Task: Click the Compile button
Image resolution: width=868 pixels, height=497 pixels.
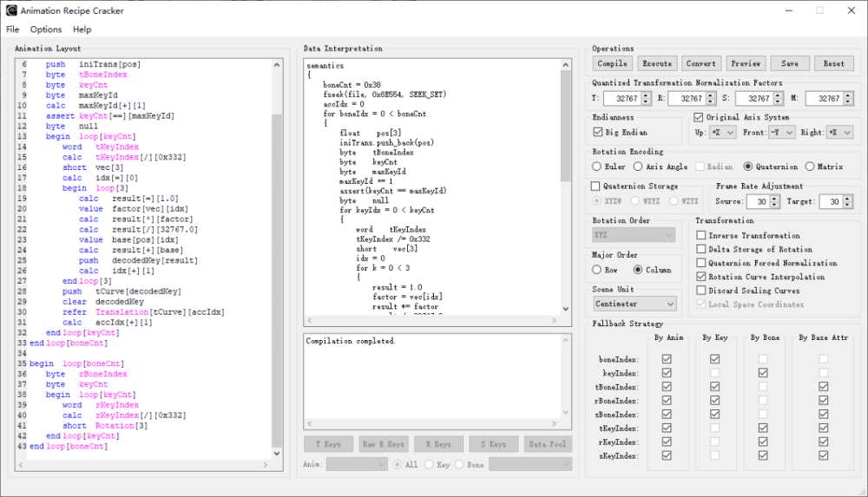Action: (x=612, y=63)
